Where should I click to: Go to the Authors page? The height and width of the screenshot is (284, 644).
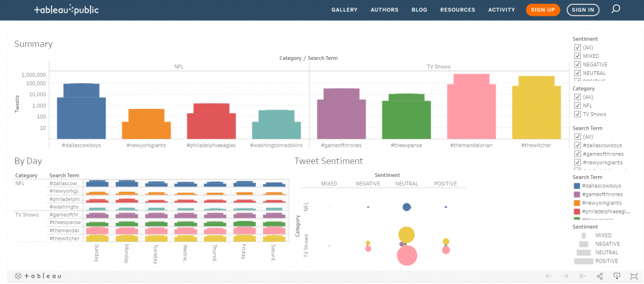point(384,10)
